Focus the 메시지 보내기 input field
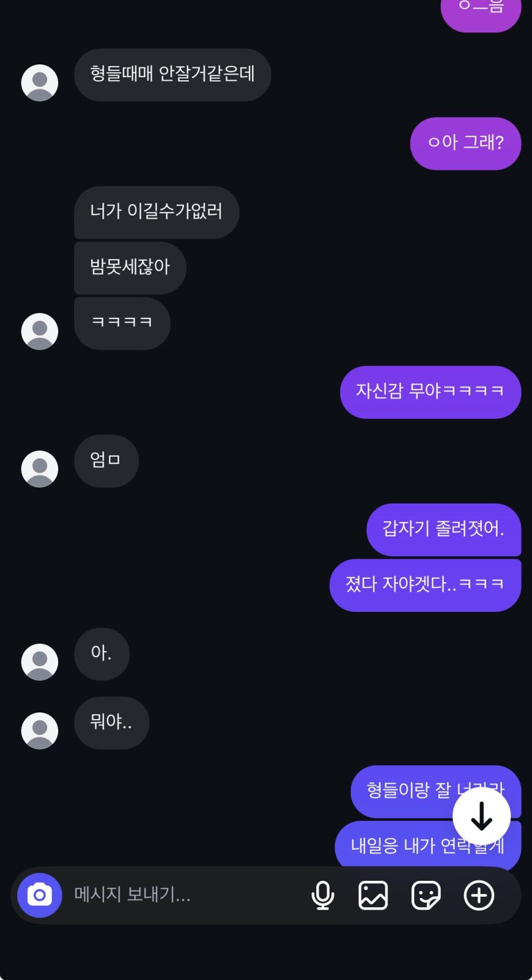Viewport: 532px width, 980px height. [184, 895]
